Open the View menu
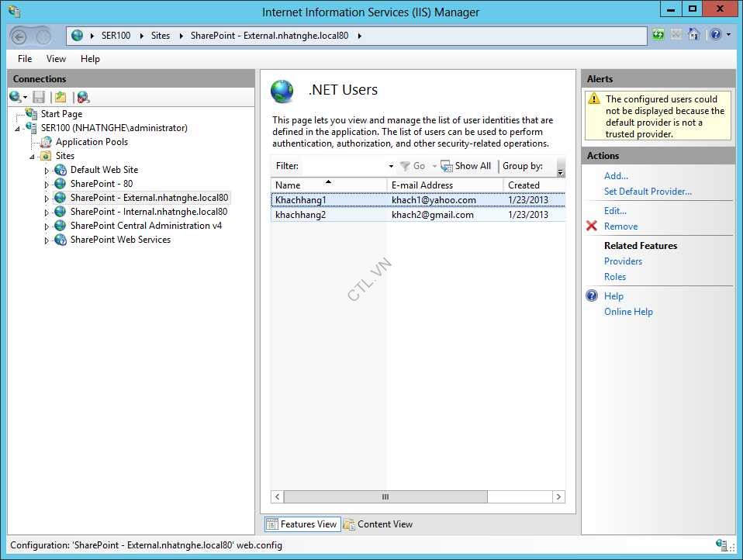743x560 pixels. [55, 58]
